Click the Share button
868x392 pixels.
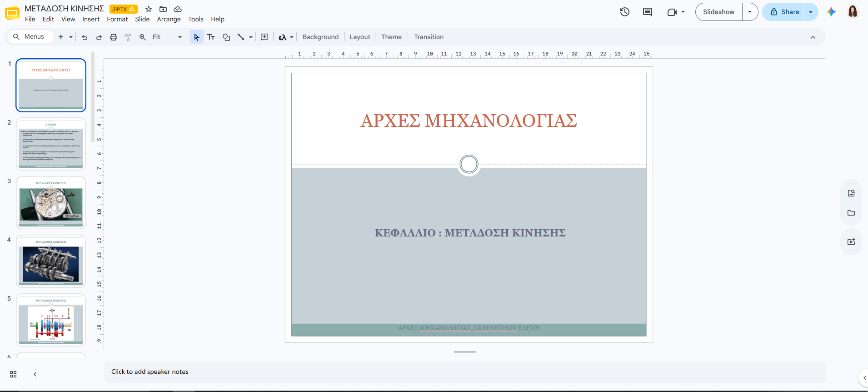coord(784,12)
